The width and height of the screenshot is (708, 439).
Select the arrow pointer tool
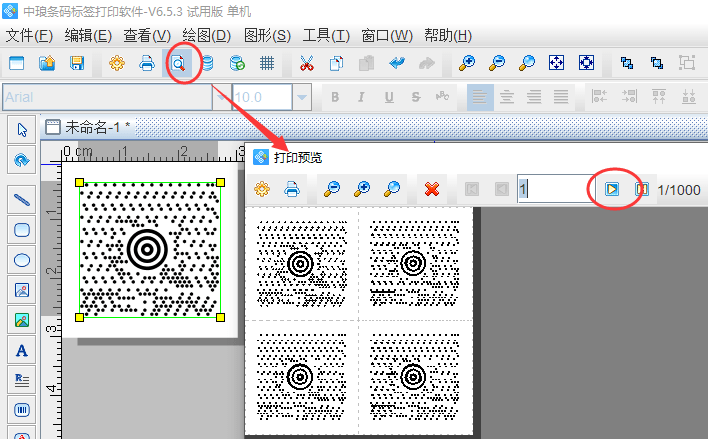[x=22, y=130]
